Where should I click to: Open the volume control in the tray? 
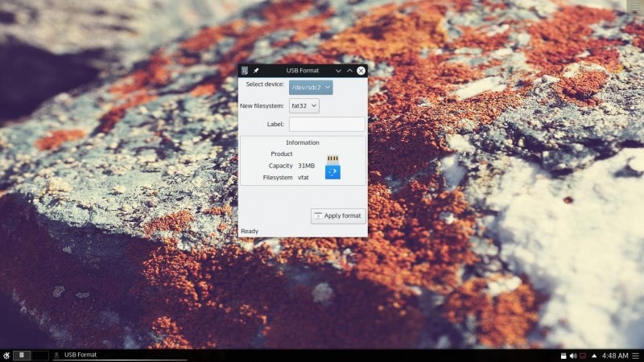(x=573, y=356)
